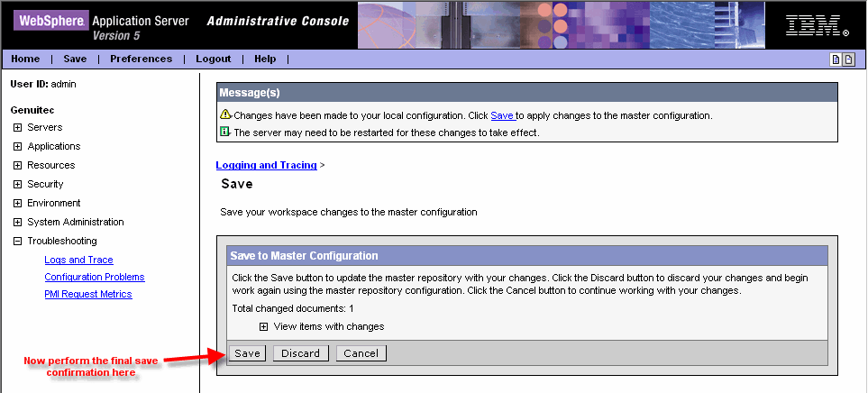Click the second page icon at top right
Screen dimensions: 868x393
(848, 59)
